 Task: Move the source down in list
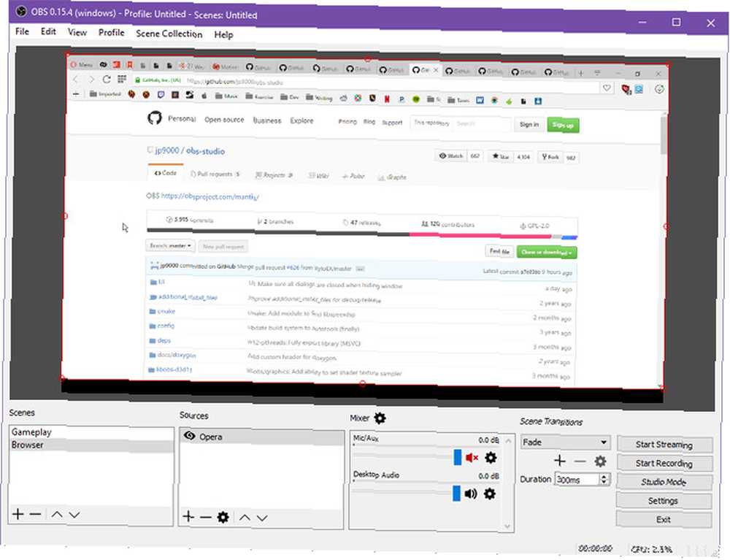click(x=262, y=518)
